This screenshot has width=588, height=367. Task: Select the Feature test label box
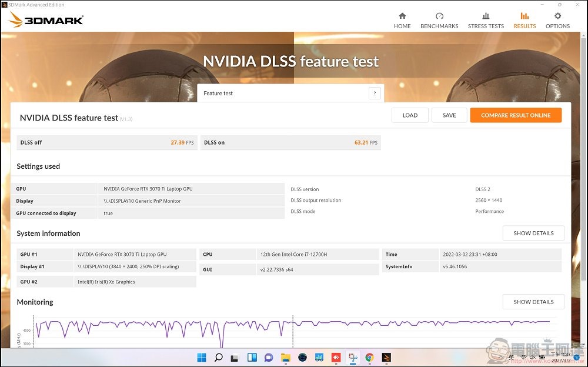click(x=290, y=93)
